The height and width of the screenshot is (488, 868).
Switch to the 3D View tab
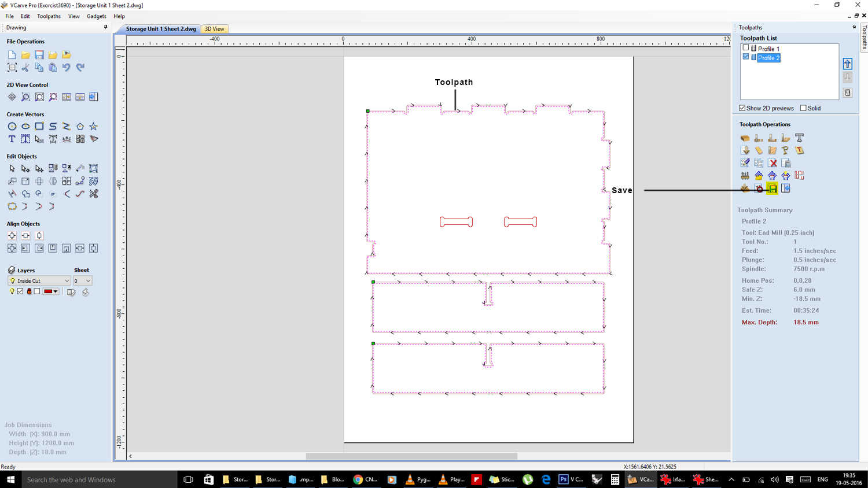pyautogui.click(x=215, y=29)
